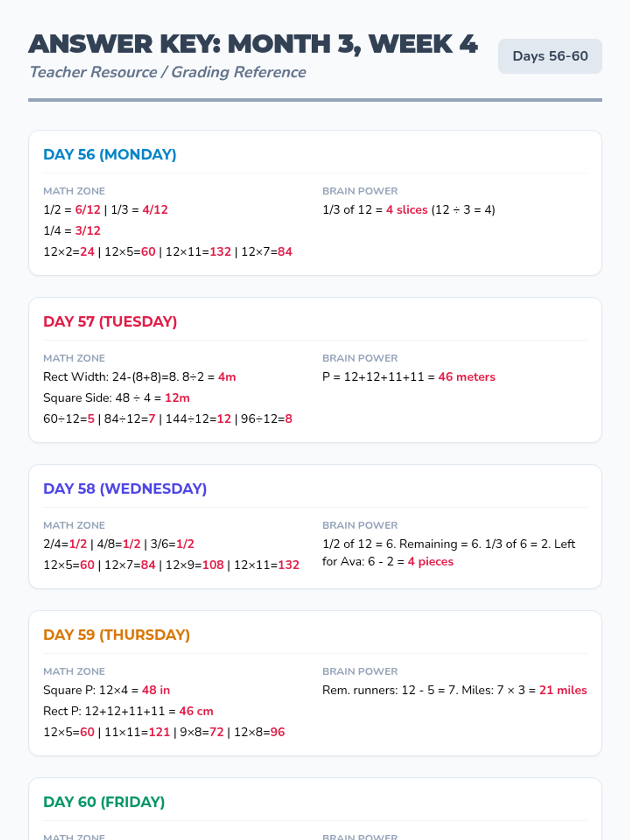
Task: Click the Square P '48 in' answer
Action: click(x=156, y=690)
